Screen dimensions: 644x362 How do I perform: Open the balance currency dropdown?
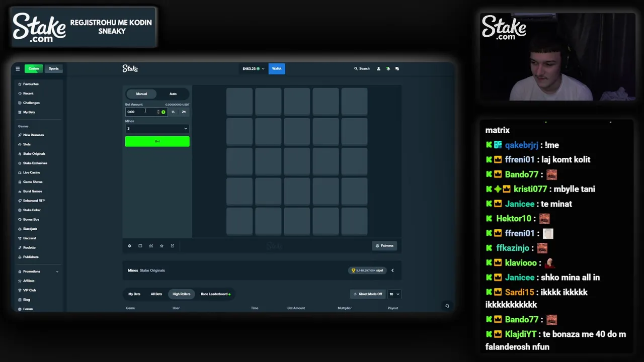pos(253,69)
